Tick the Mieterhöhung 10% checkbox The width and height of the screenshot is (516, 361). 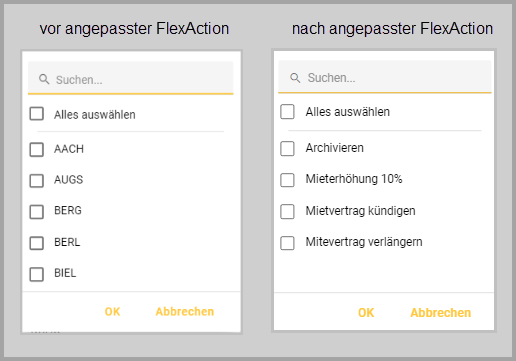point(287,180)
